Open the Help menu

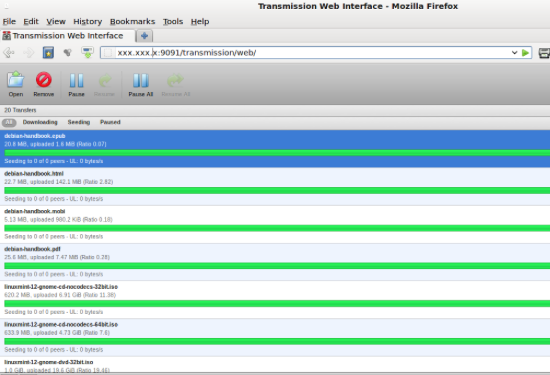(200, 21)
